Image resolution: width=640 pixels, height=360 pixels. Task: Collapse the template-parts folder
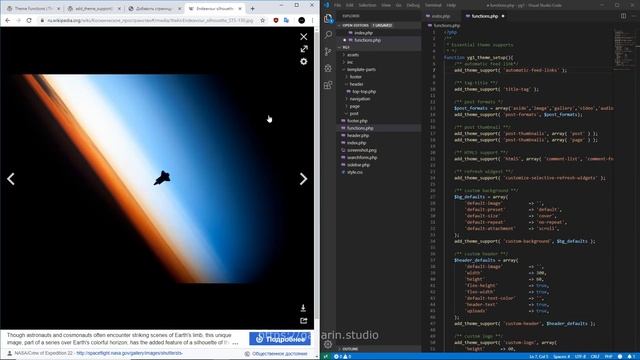pyautogui.click(x=361, y=69)
